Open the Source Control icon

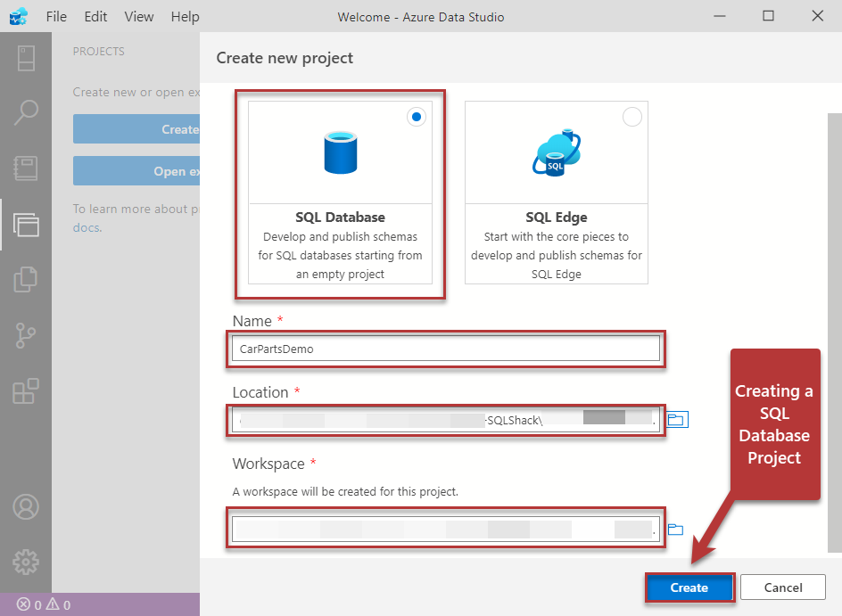[26, 335]
